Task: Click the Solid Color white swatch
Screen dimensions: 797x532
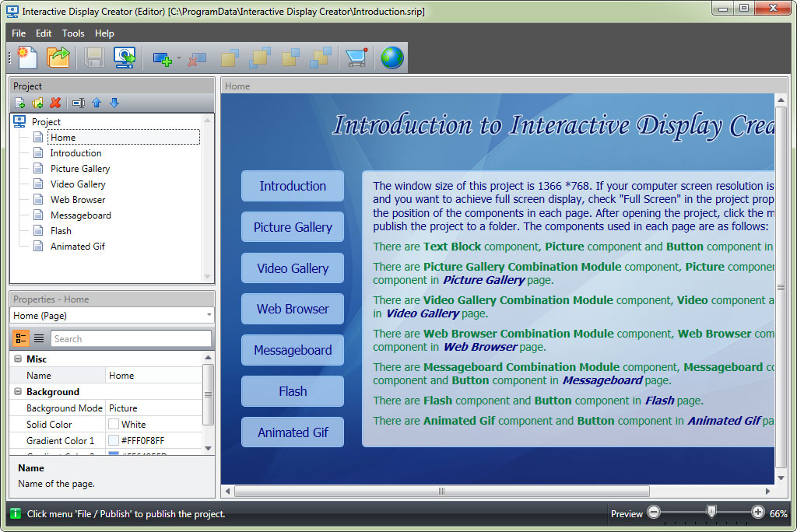Action: (114, 425)
